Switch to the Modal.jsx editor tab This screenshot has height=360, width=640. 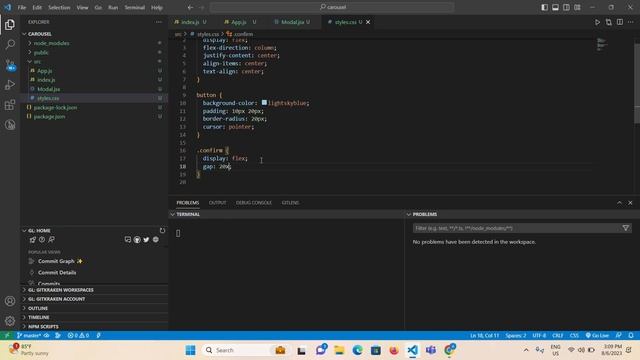click(x=292, y=22)
